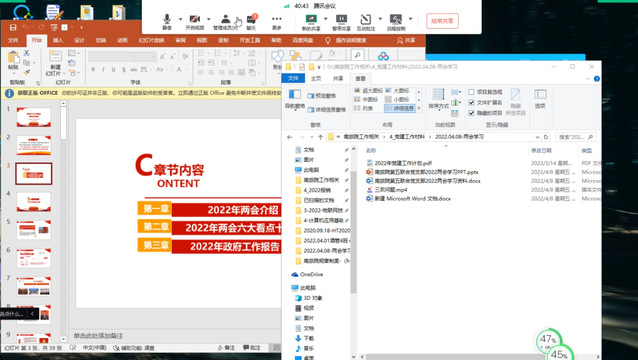Viewport: 638px width, 360px height.
Task: Uncheck the file name extensions checkbox
Action: coord(471,103)
